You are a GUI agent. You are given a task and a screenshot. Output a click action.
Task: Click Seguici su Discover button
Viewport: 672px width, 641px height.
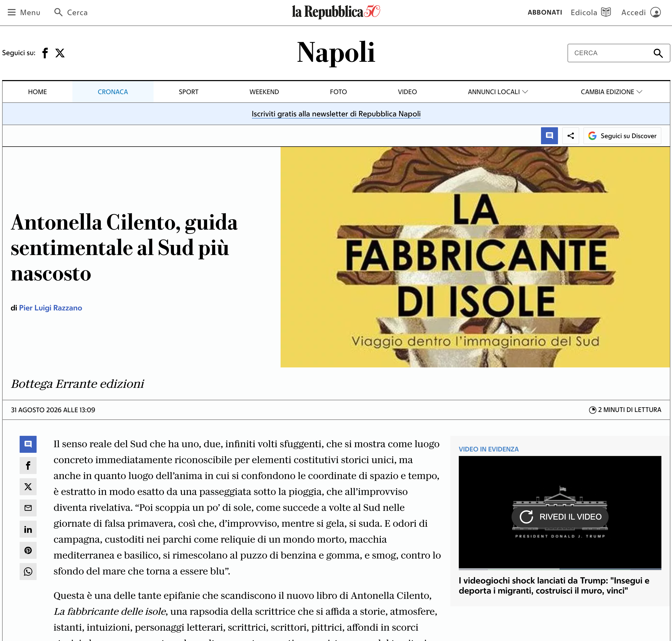pyautogui.click(x=622, y=136)
